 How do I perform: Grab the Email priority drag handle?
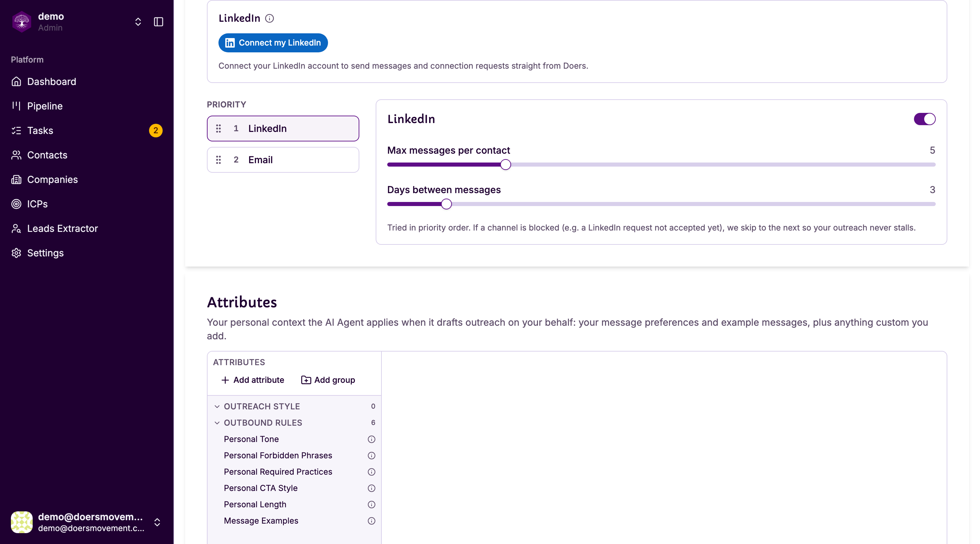click(x=218, y=160)
